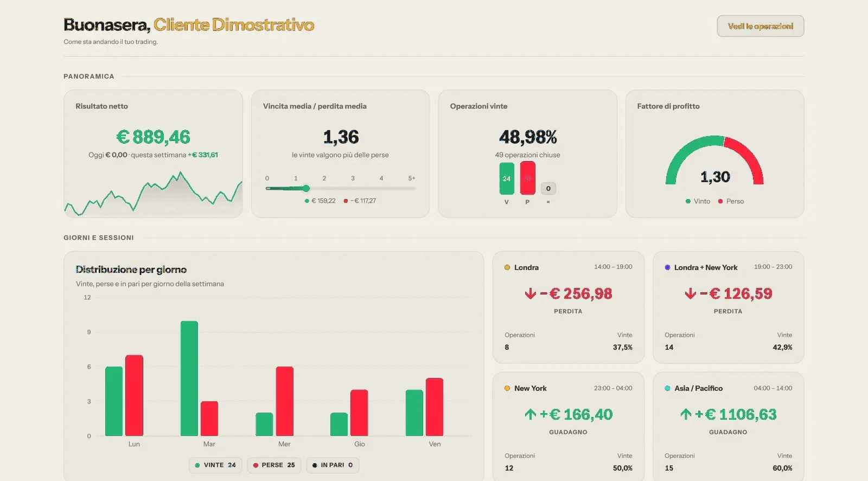The image size is (868, 481).
Task: Click the tall green Mar bar
Action: tap(189, 379)
